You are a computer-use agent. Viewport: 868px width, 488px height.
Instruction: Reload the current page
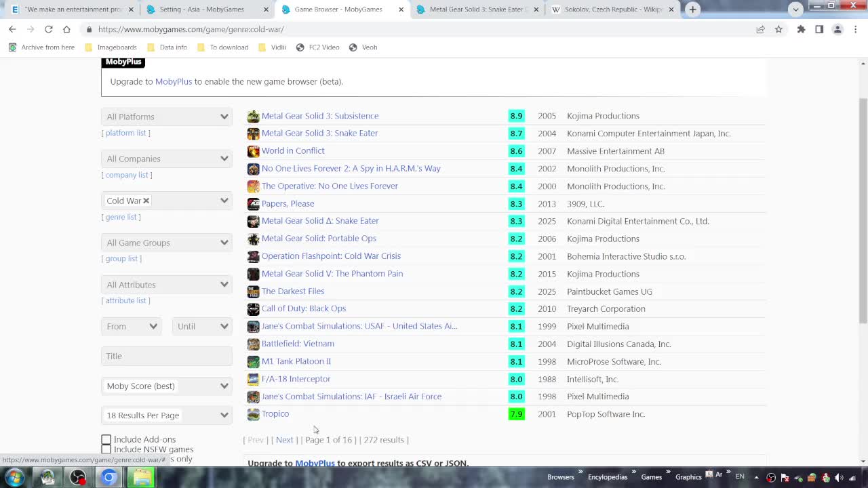49,29
